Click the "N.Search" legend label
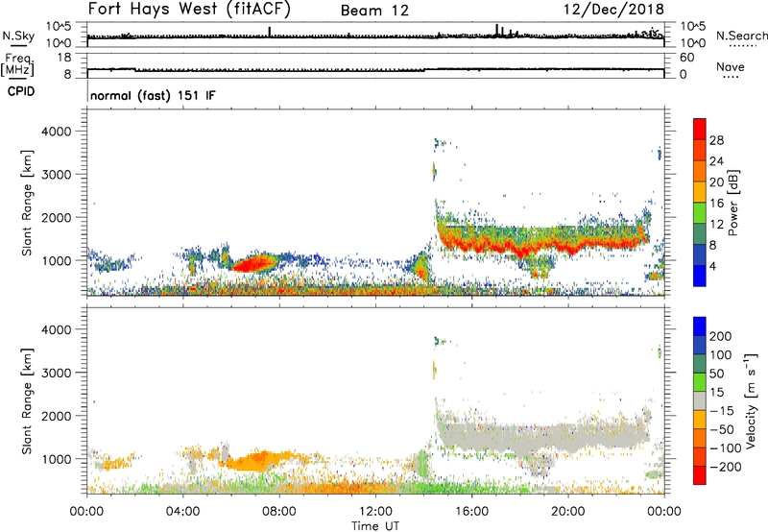 pos(741,36)
